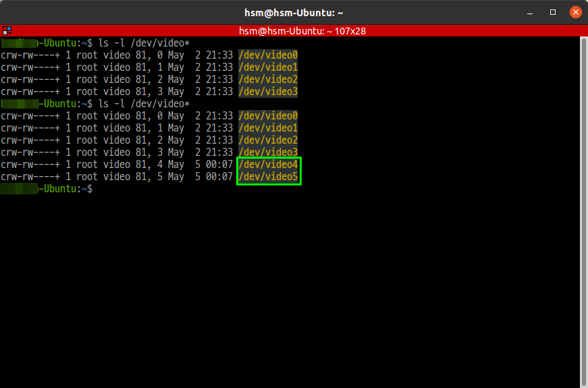Click the empty prompt on last line

(47, 188)
